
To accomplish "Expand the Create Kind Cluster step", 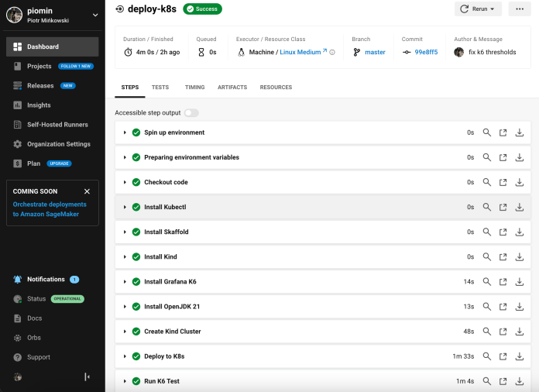I will [x=125, y=332].
